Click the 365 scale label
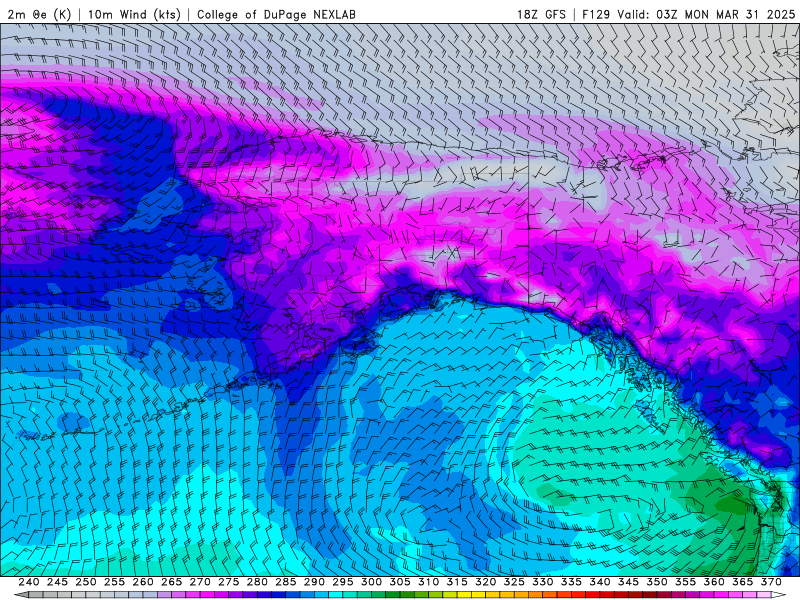The height and width of the screenshot is (600, 800). pyautogui.click(x=743, y=582)
